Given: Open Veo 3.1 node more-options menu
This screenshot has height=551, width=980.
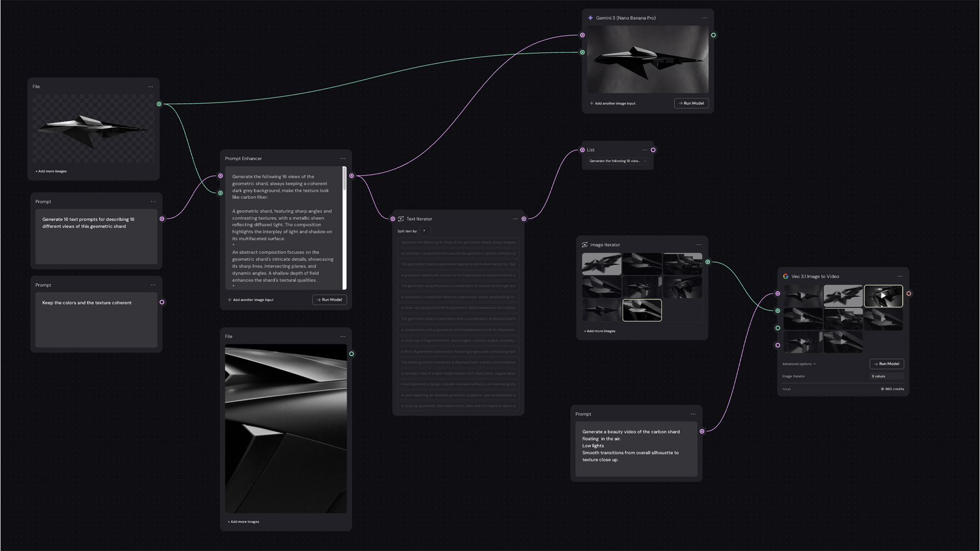Looking at the screenshot, I should (900, 277).
